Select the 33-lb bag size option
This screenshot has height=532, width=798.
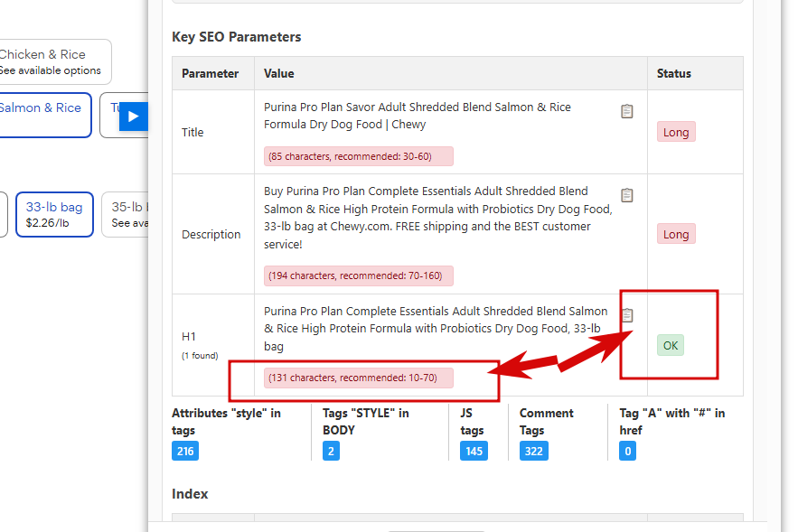(x=53, y=214)
